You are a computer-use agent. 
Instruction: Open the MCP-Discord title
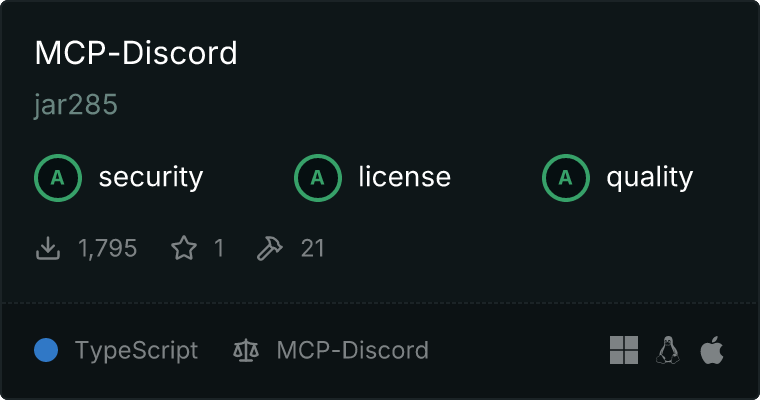tap(136, 53)
